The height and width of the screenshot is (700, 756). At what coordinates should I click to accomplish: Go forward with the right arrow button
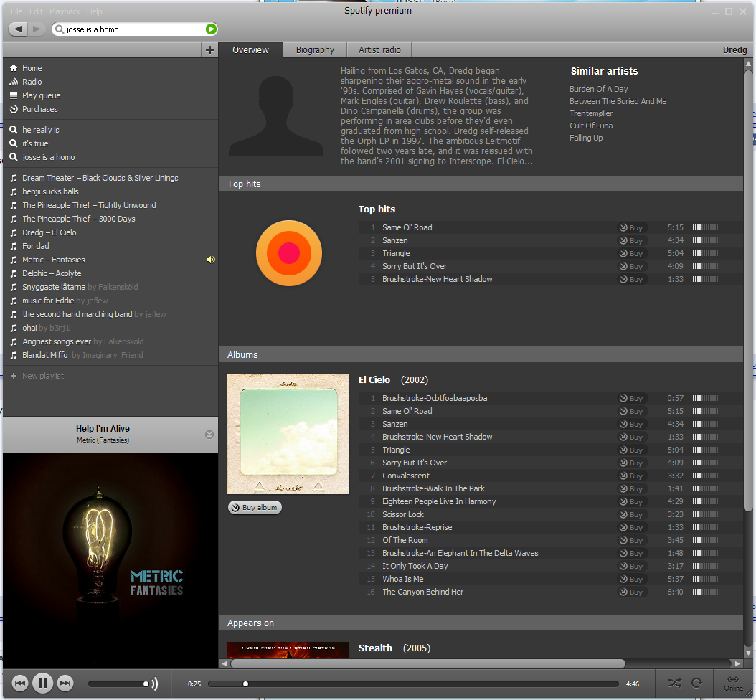37,29
